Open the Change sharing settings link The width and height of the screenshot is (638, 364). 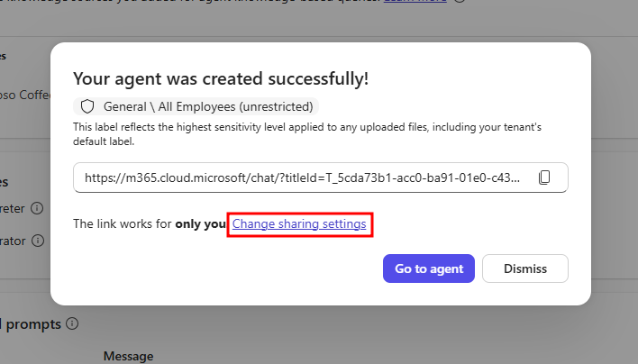click(299, 223)
